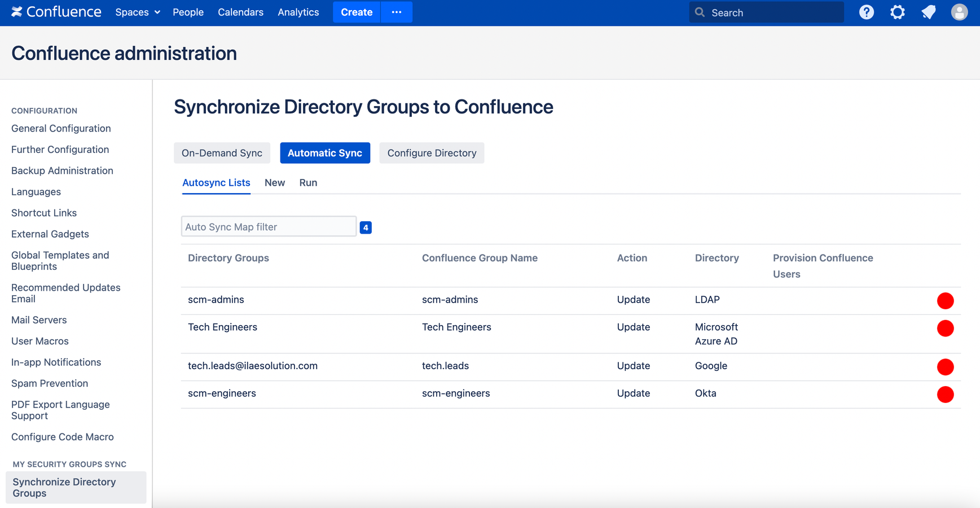This screenshot has height=508, width=980.
Task: Open the Calendars menu item
Action: coord(240,12)
